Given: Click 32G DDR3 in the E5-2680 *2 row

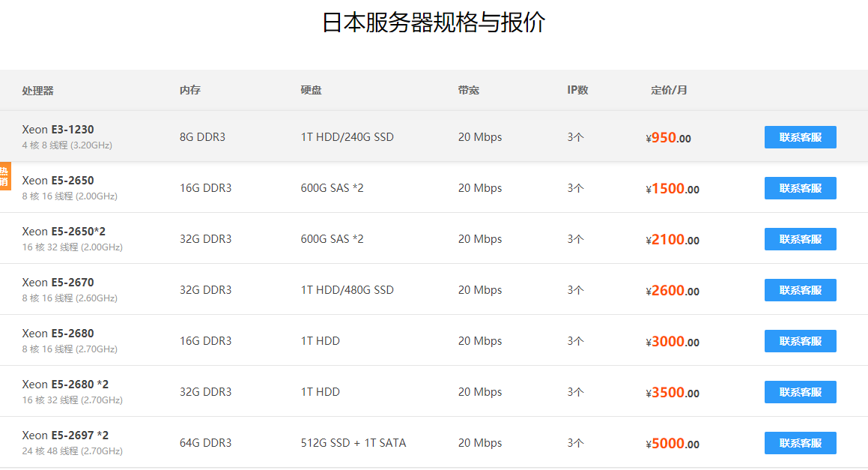Looking at the screenshot, I should pos(205,392).
